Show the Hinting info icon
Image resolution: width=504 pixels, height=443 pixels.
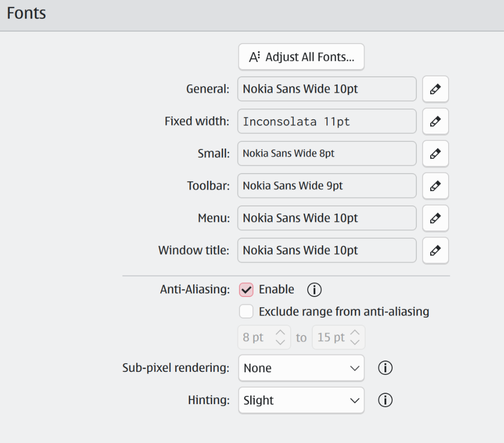(385, 400)
